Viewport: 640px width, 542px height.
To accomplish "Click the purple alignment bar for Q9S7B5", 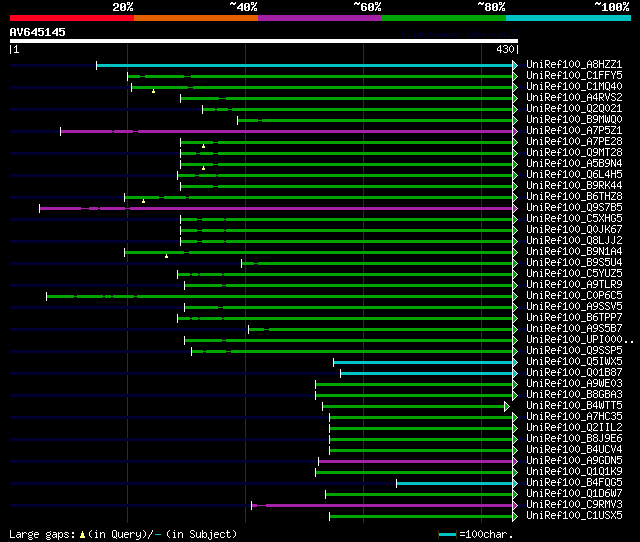I will click(276, 209).
